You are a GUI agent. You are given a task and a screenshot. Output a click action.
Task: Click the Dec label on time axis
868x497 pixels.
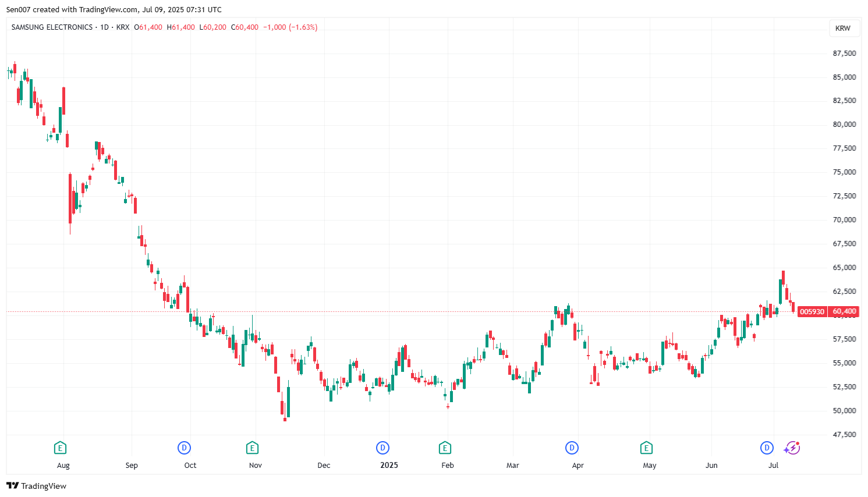(324, 466)
